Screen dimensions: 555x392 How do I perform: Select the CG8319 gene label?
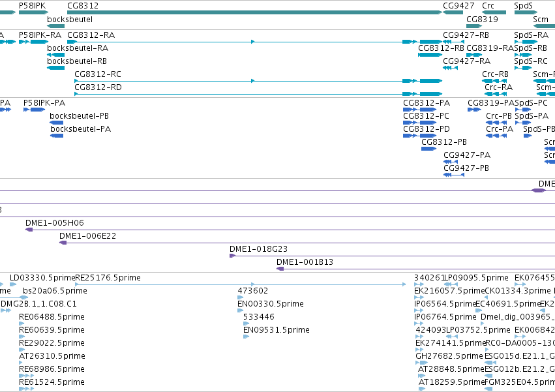482,19
